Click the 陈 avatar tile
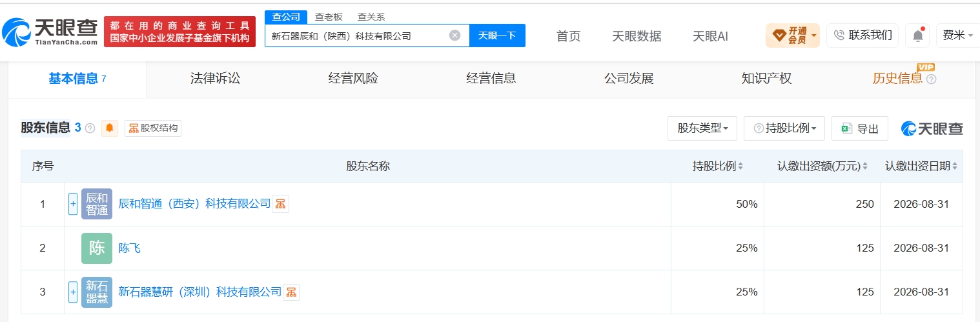The height and width of the screenshot is (322, 980). tap(97, 248)
